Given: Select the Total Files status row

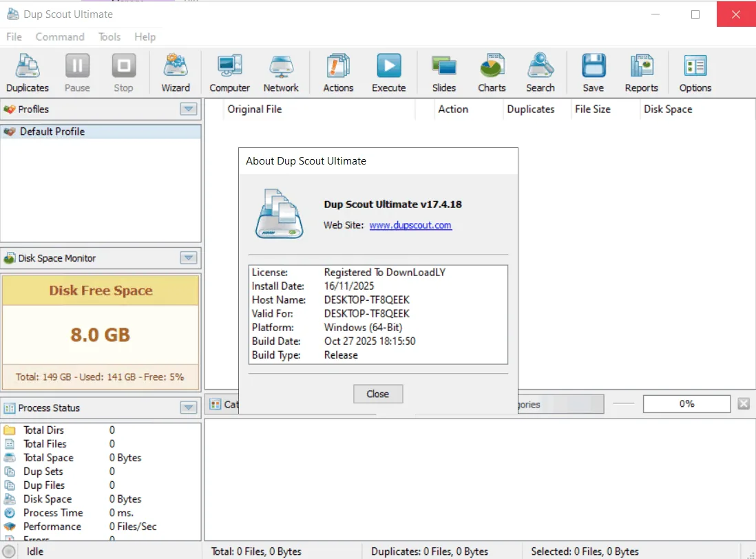Looking at the screenshot, I should click(101, 444).
